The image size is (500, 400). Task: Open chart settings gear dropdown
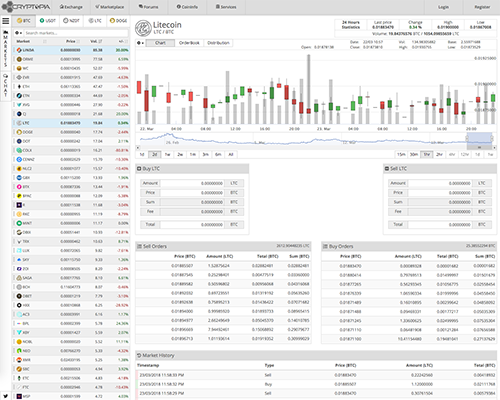(141, 43)
